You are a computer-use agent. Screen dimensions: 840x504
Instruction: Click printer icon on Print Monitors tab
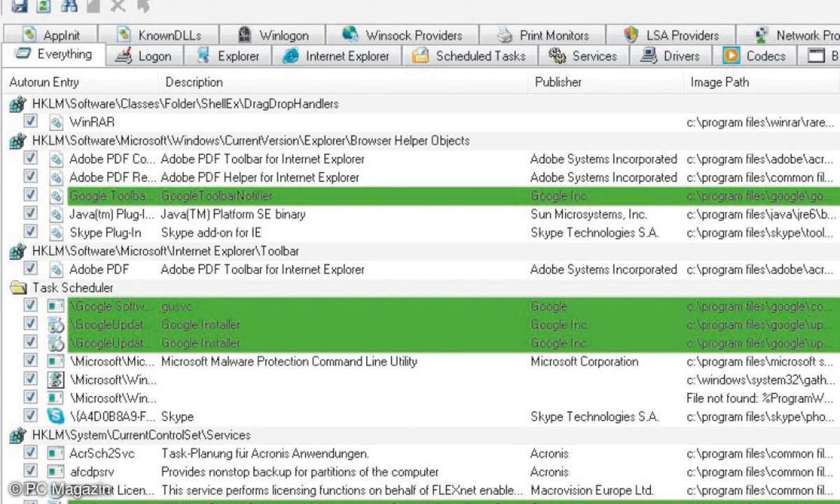(x=505, y=34)
